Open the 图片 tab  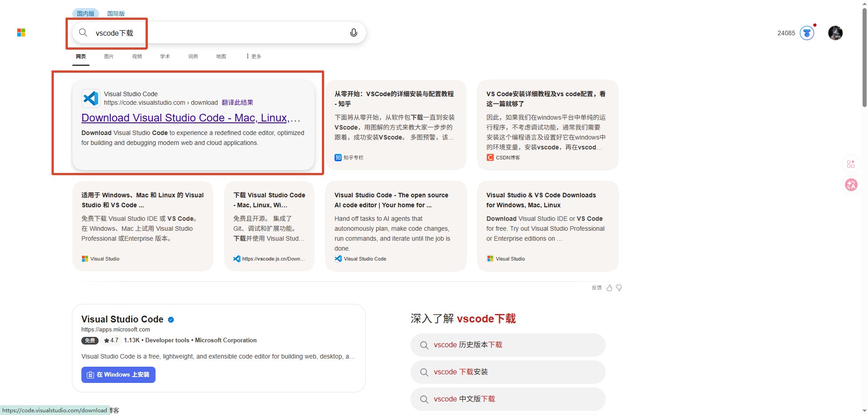pyautogui.click(x=109, y=56)
